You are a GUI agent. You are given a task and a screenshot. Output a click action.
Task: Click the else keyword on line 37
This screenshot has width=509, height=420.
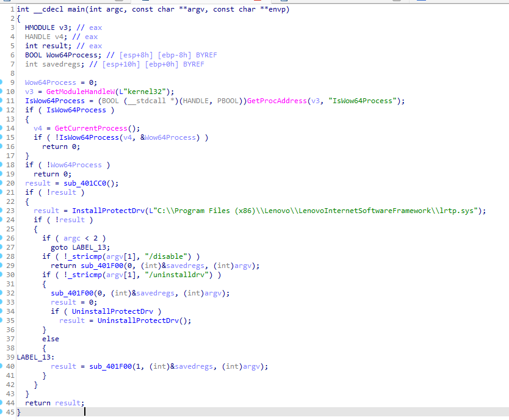[x=51, y=339]
